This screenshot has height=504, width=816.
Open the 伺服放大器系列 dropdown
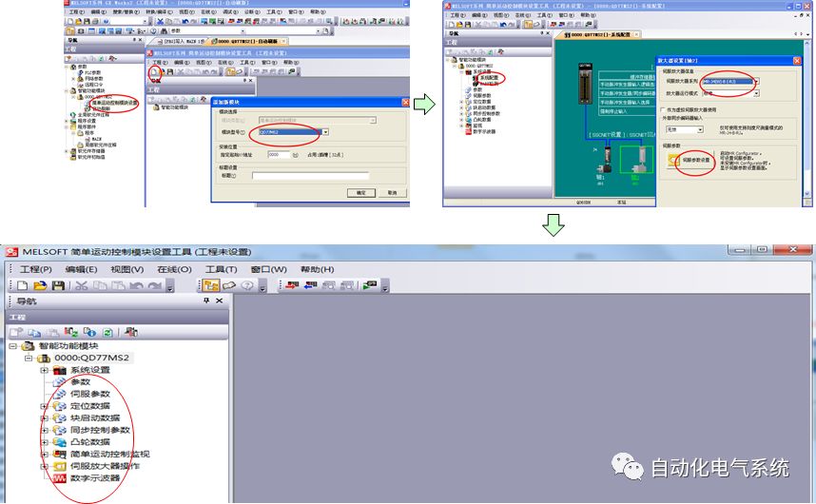(758, 82)
